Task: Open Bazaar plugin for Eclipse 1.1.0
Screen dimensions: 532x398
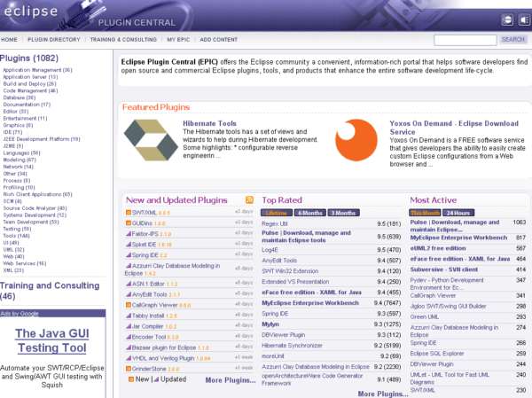Action: tap(170, 347)
